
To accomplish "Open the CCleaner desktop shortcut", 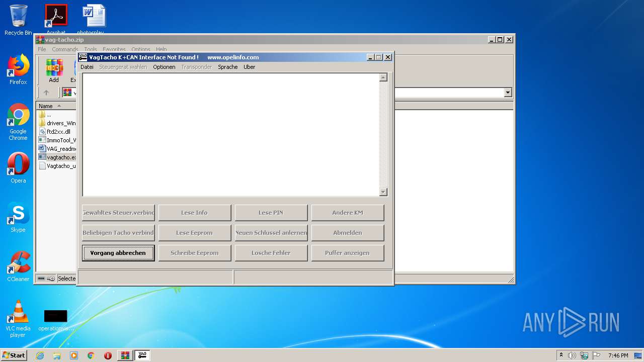I will (x=18, y=266).
